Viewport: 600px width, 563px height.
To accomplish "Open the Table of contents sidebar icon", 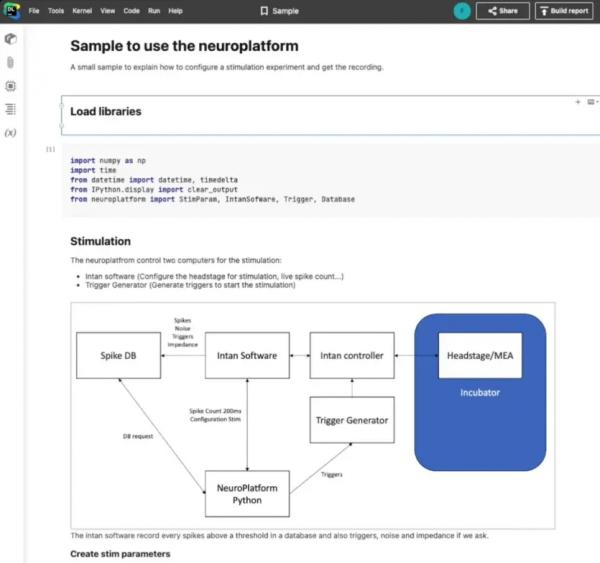I will pos(11,109).
